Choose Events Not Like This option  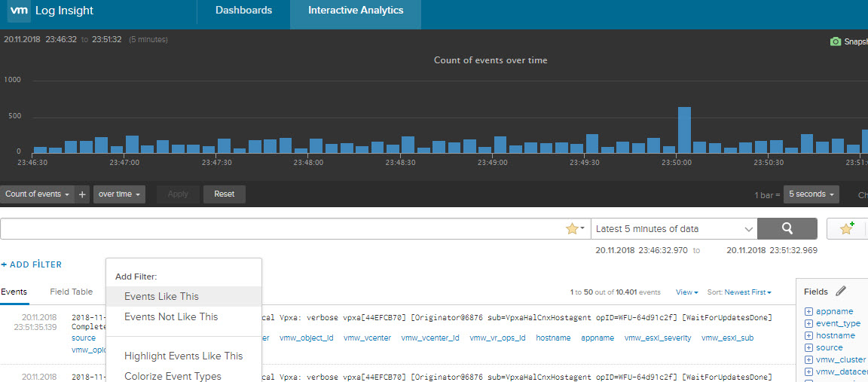171,316
